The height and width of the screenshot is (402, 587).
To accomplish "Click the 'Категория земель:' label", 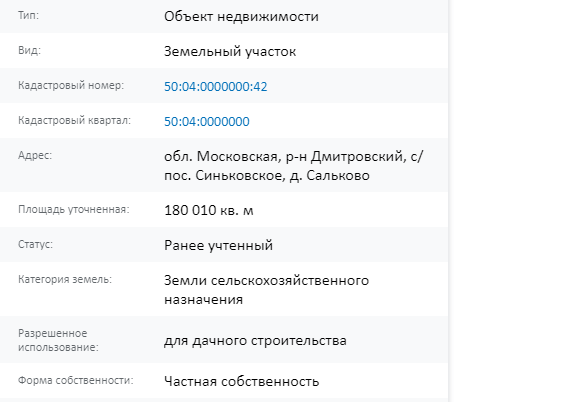I will (x=65, y=279).
